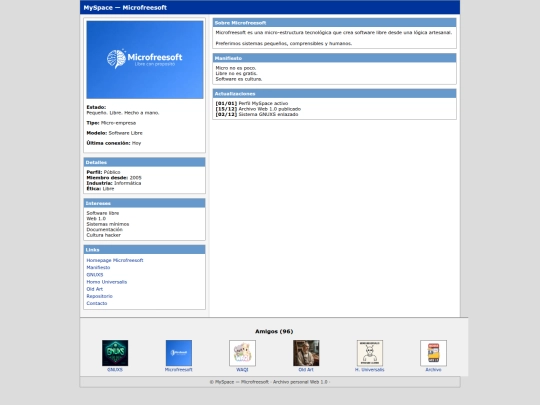The image size is (540, 405).
Task: Open the GNUXS friend avatar thumbnail
Action: [x=115, y=353]
